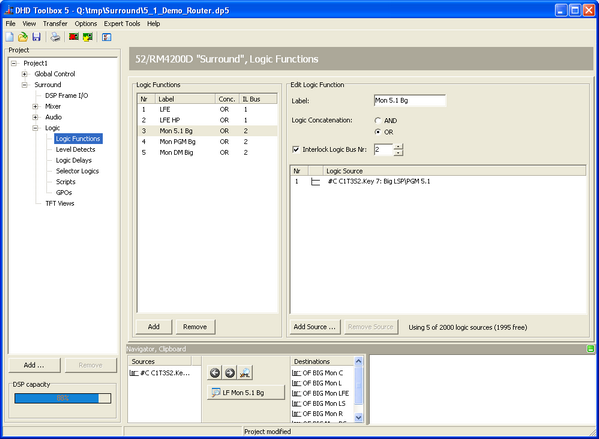Viewport: 599px width, 439px height.
Task: Click icon beside OF BIG Mon R destination
Action: click(296, 414)
